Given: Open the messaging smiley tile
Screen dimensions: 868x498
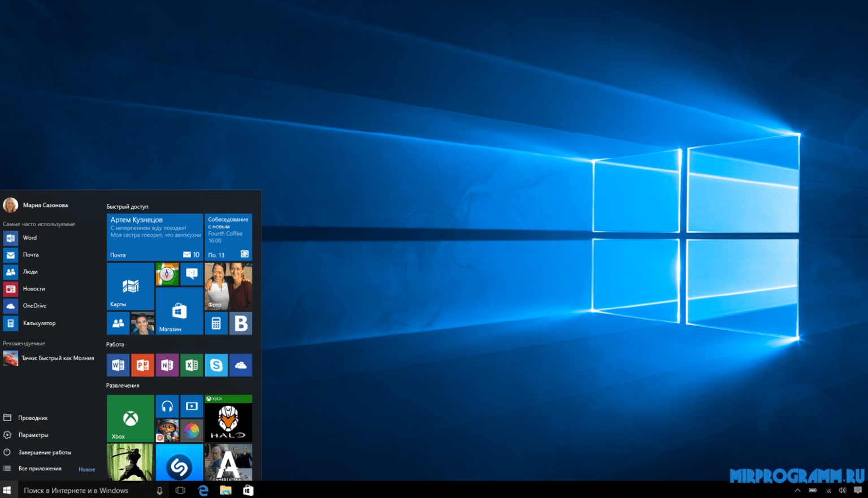Looking at the screenshot, I should click(x=192, y=274).
